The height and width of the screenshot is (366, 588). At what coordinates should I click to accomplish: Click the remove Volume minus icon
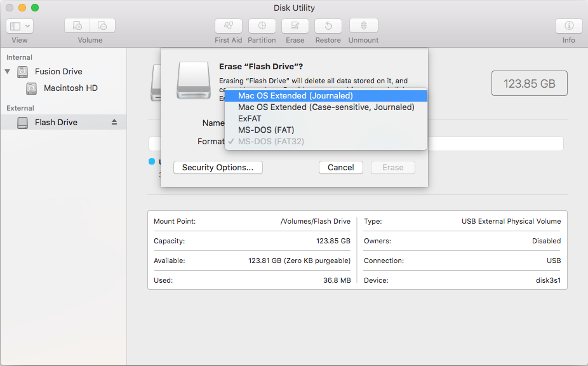point(102,26)
